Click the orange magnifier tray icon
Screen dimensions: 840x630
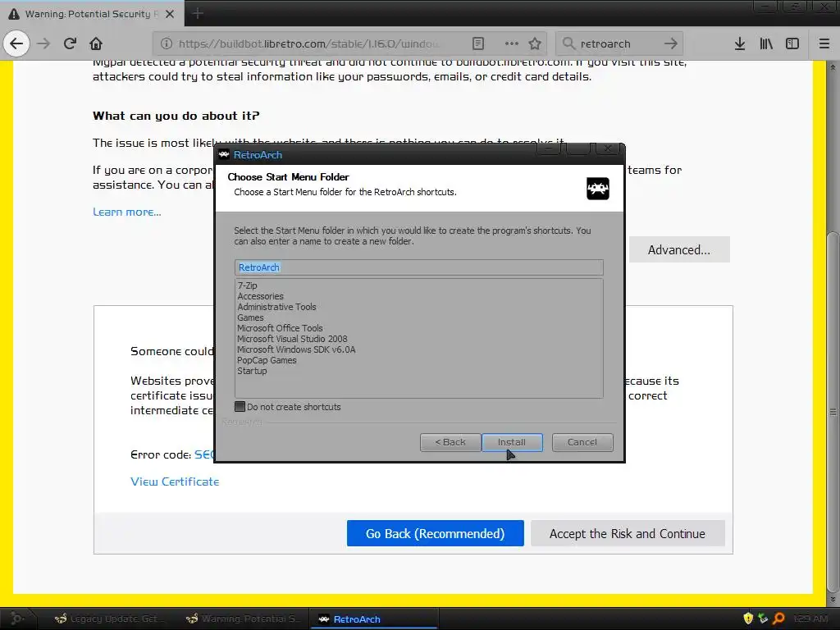click(779, 619)
